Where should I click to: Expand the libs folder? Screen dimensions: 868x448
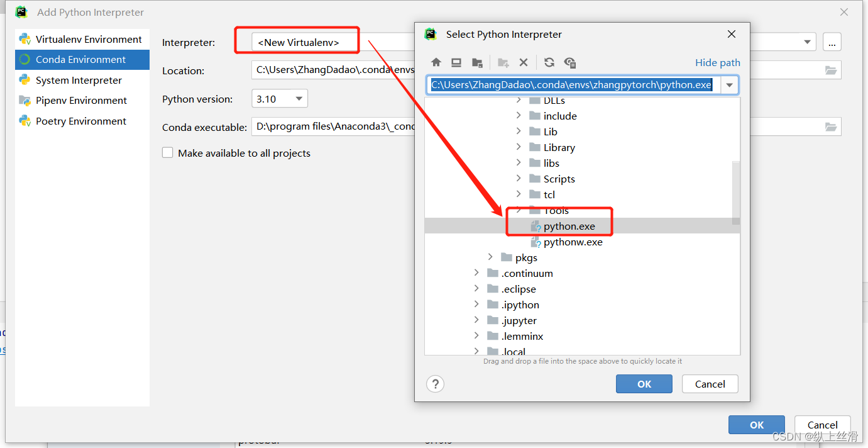[519, 163]
